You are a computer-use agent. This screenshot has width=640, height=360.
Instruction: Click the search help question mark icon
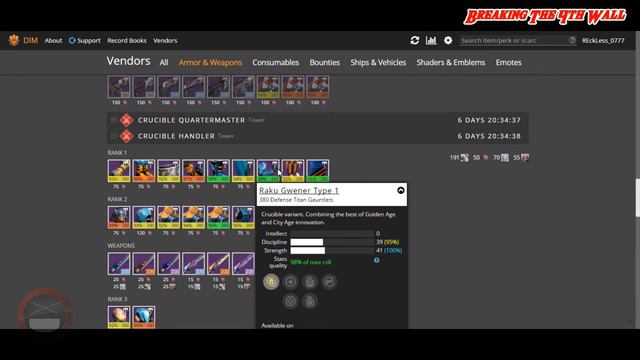pos(572,40)
